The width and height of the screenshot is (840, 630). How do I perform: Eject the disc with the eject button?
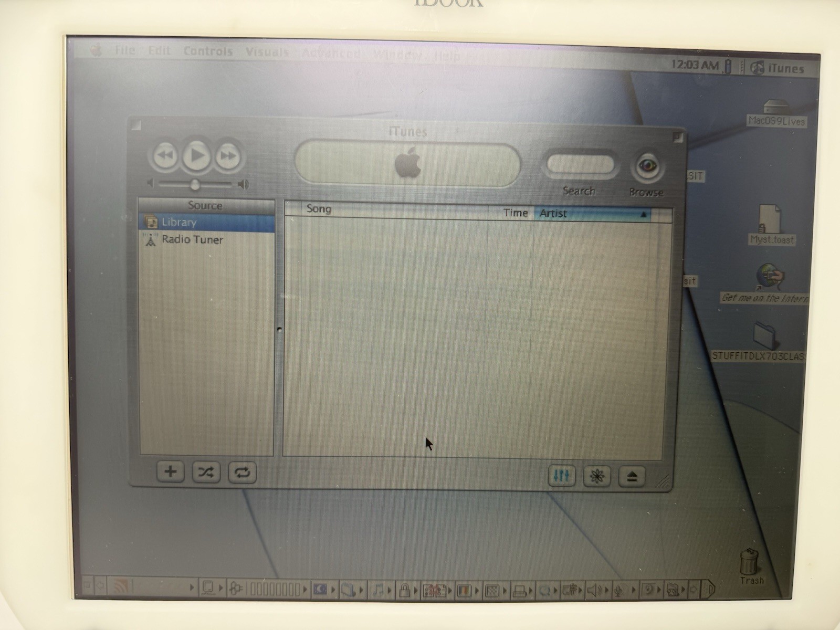632,477
